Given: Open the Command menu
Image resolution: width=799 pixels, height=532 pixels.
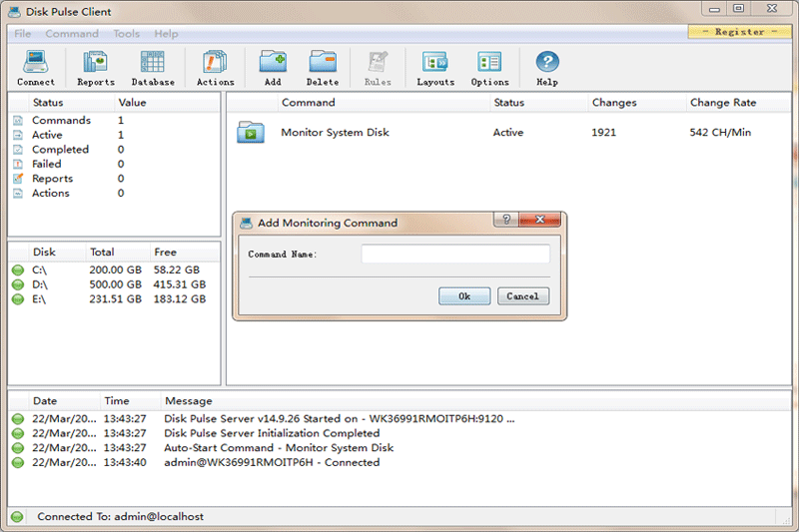Looking at the screenshot, I should tap(72, 34).
